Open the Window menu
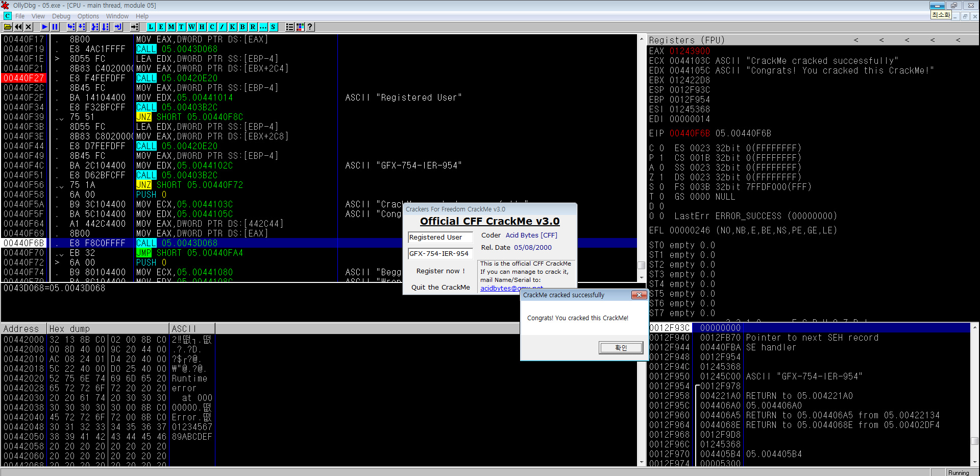The image size is (980, 476). click(117, 16)
